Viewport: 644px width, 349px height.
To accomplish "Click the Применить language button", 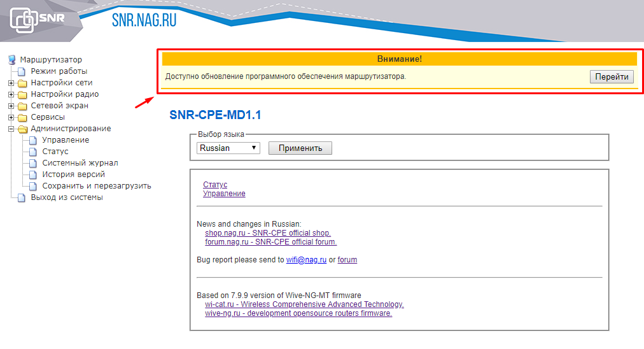I will 300,148.
